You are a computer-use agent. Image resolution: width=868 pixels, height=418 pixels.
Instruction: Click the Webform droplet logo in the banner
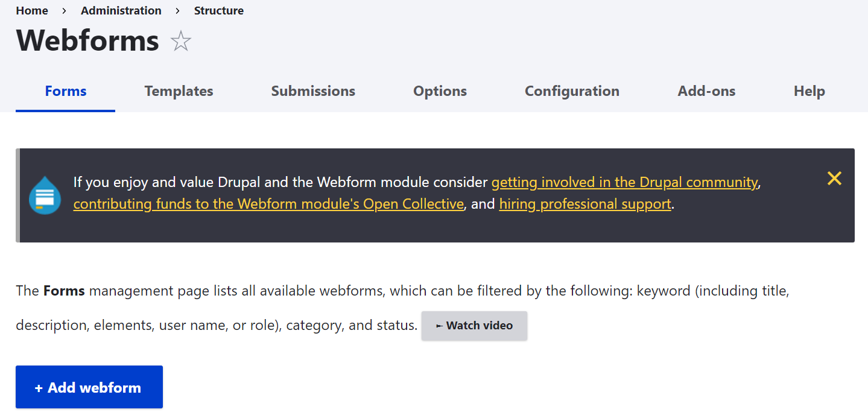pos(45,195)
